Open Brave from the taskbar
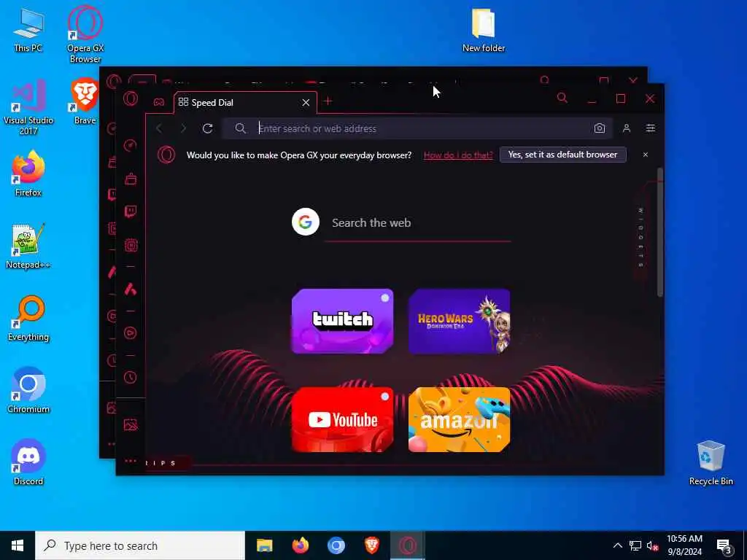This screenshot has width=747, height=560. [371, 545]
